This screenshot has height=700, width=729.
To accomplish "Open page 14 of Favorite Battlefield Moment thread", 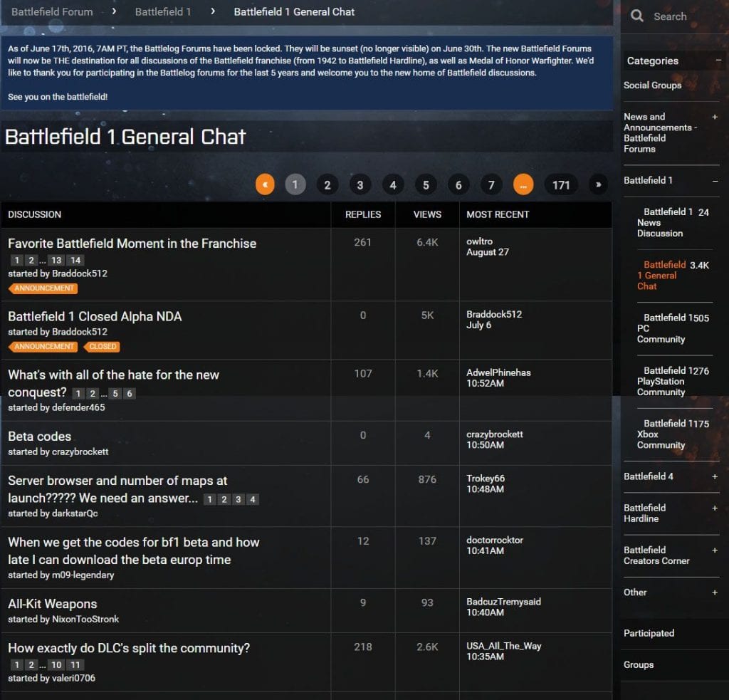I will (x=75, y=261).
